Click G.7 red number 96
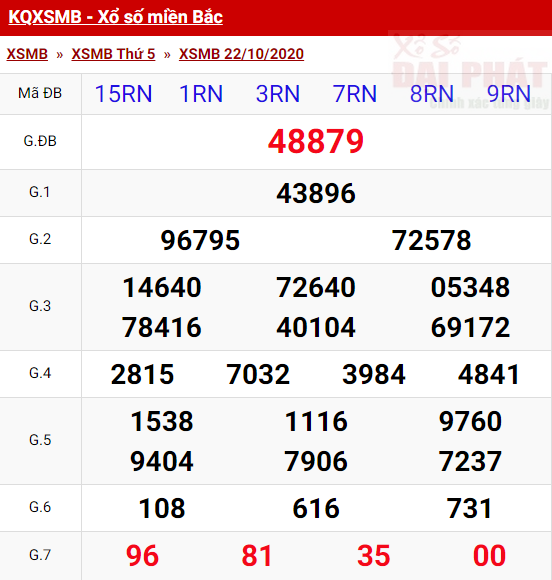Screen dimensions: 552x580 pos(142,556)
